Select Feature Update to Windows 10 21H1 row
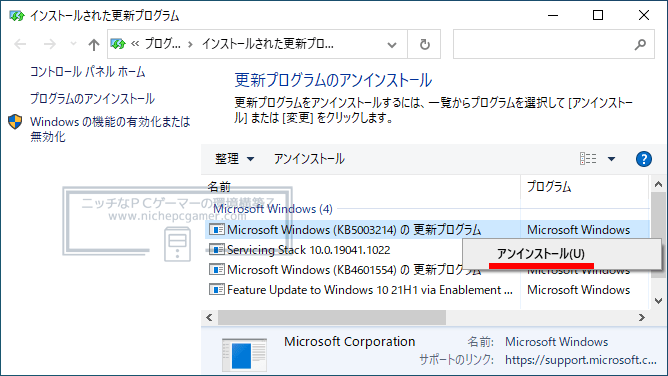The height and width of the screenshot is (376, 668). point(427,290)
